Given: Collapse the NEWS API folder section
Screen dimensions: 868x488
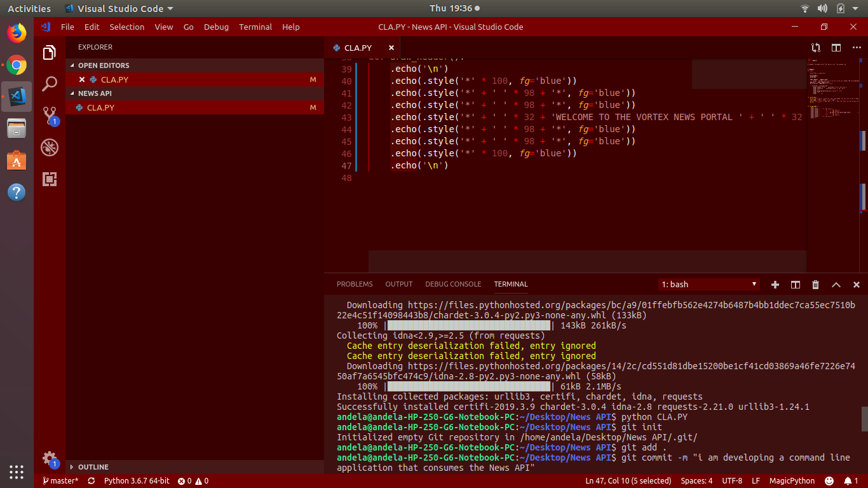Looking at the screenshot, I should tap(194, 93).
